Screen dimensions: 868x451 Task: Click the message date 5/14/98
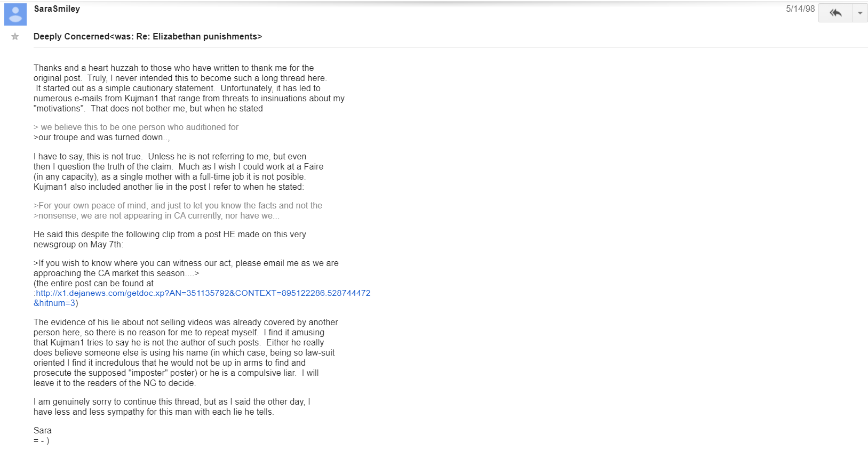pos(800,9)
